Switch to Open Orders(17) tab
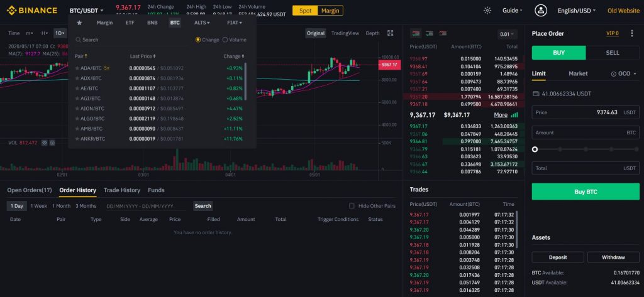The width and height of the screenshot is (644, 297). tap(30, 190)
